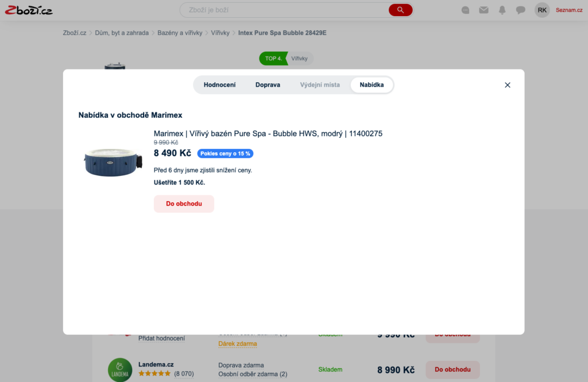Focus the "Zboží je boží" search field

pyautogui.click(x=284, y=10)
